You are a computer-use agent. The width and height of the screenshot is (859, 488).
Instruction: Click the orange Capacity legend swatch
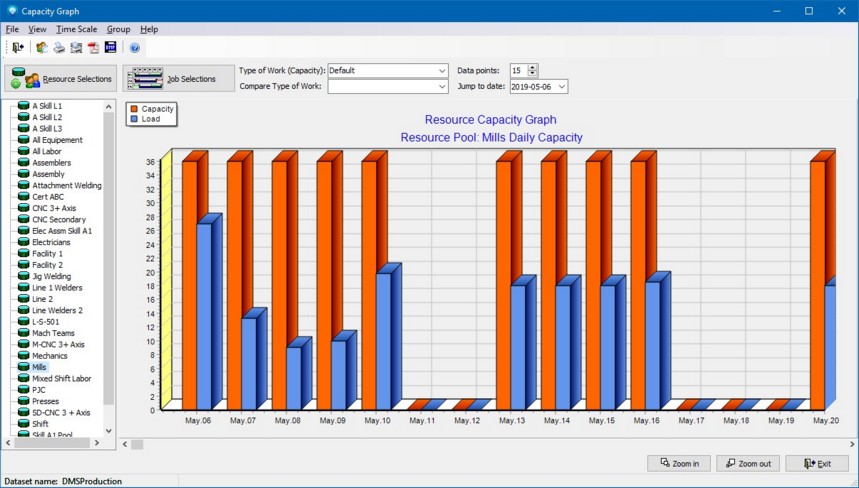(x=133, y=108)
